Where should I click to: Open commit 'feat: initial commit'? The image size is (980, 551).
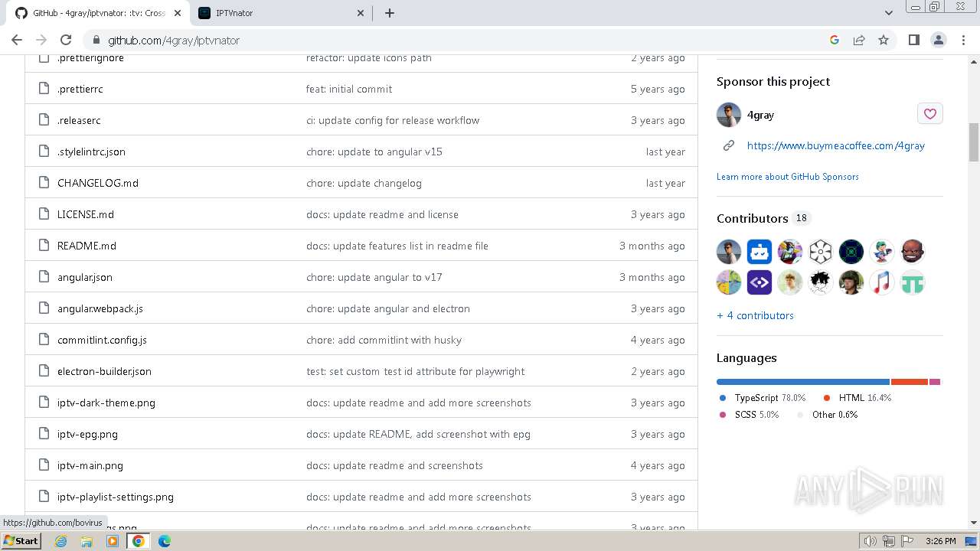coord(349,89)
